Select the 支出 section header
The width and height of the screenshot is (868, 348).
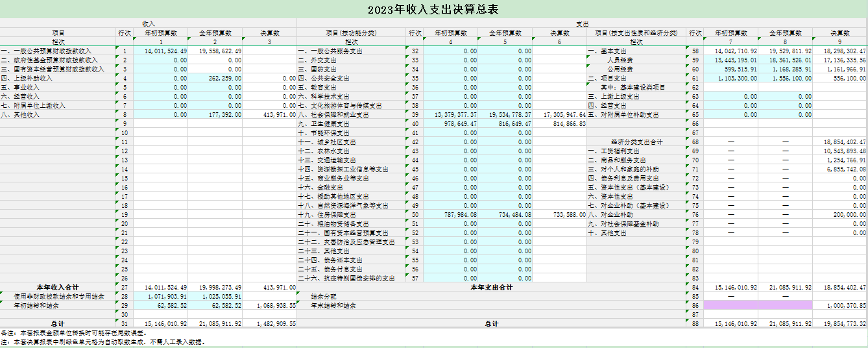(582, 23)
